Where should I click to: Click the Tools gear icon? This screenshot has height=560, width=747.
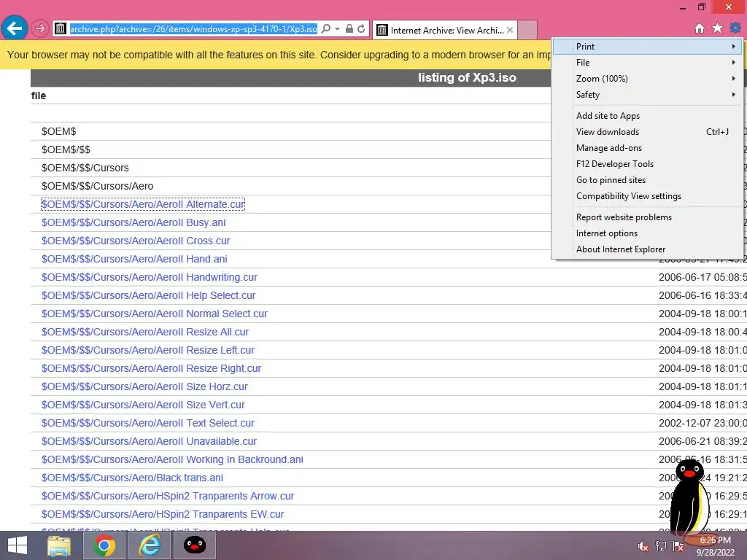point(735,28)
